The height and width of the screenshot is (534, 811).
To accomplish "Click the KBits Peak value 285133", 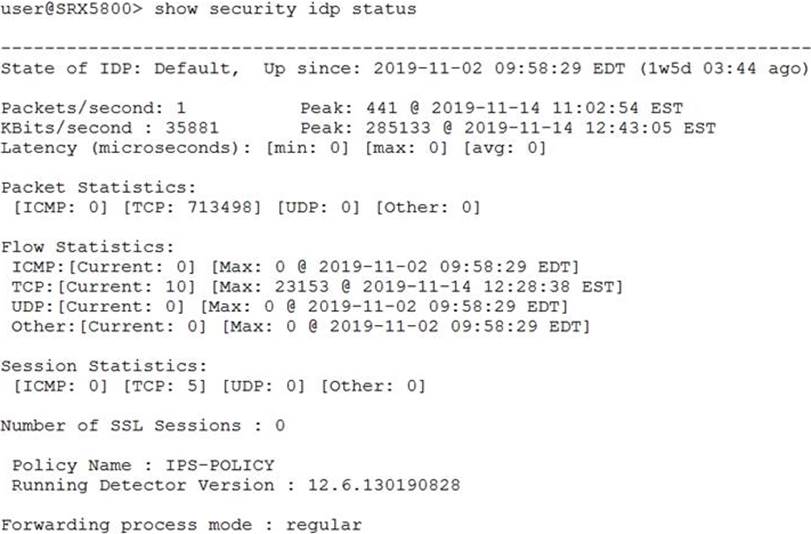I will [x=398, y=128].
